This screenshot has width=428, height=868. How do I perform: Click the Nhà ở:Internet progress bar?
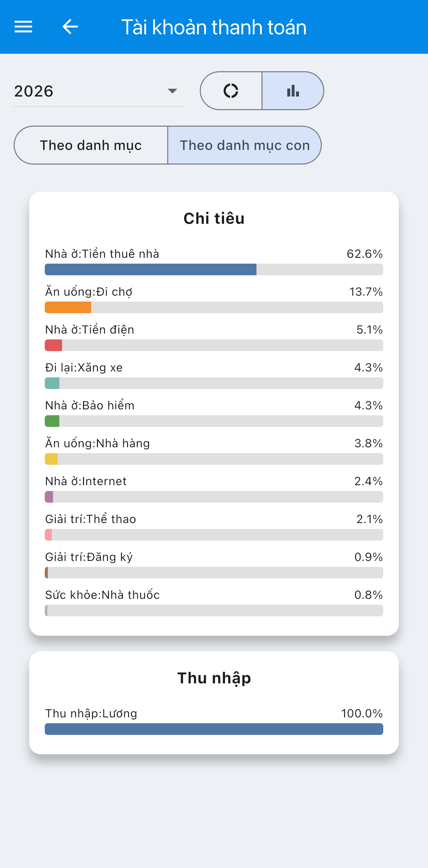[x=214, y=497]
